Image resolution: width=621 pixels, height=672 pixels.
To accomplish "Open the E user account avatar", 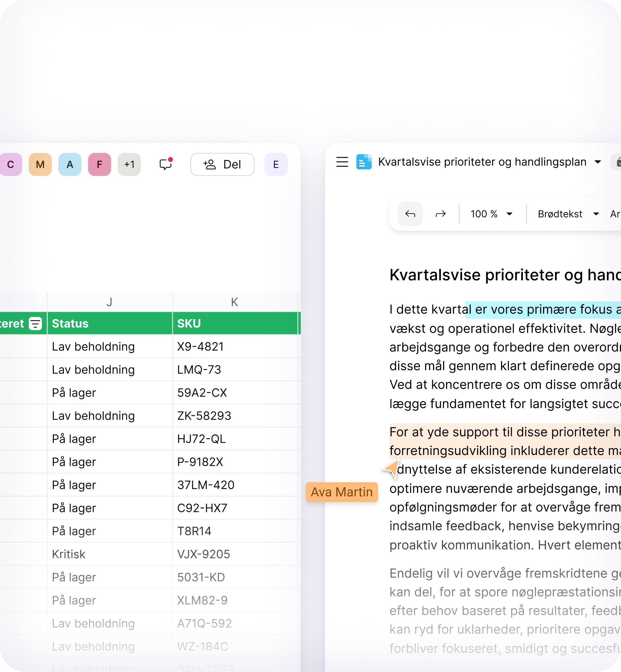I will [x=276, y=164].
